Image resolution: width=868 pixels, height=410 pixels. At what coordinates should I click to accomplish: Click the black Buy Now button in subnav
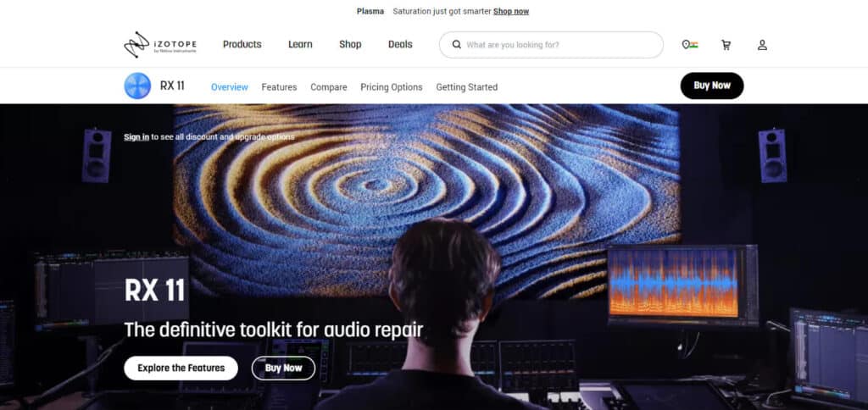tap(712, 86)
